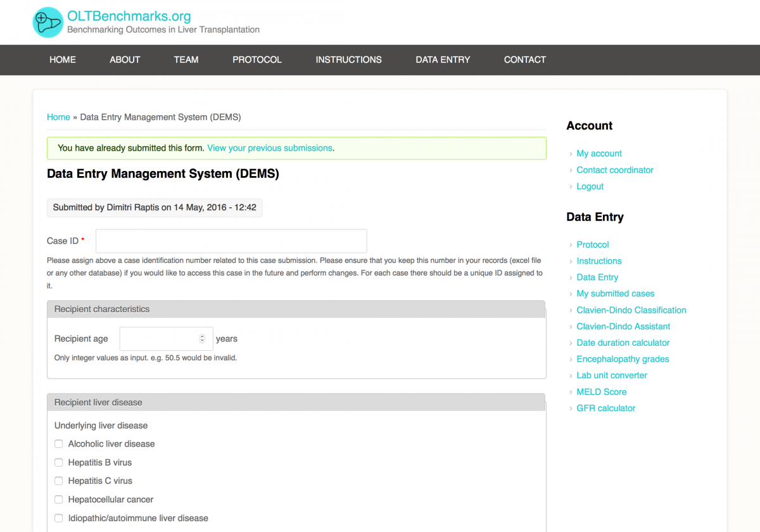
Task: Click the Case ID input field
Action: coord(231,241)
